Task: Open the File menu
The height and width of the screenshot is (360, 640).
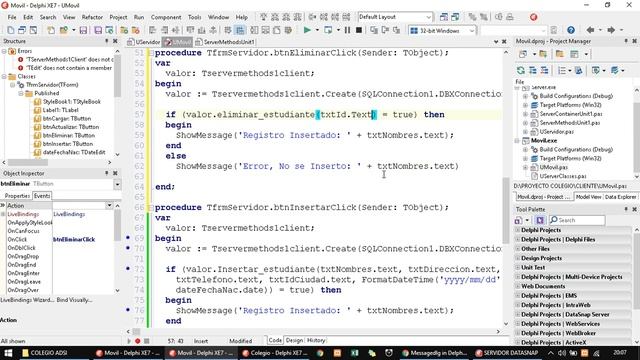Action: coord(12,17)
